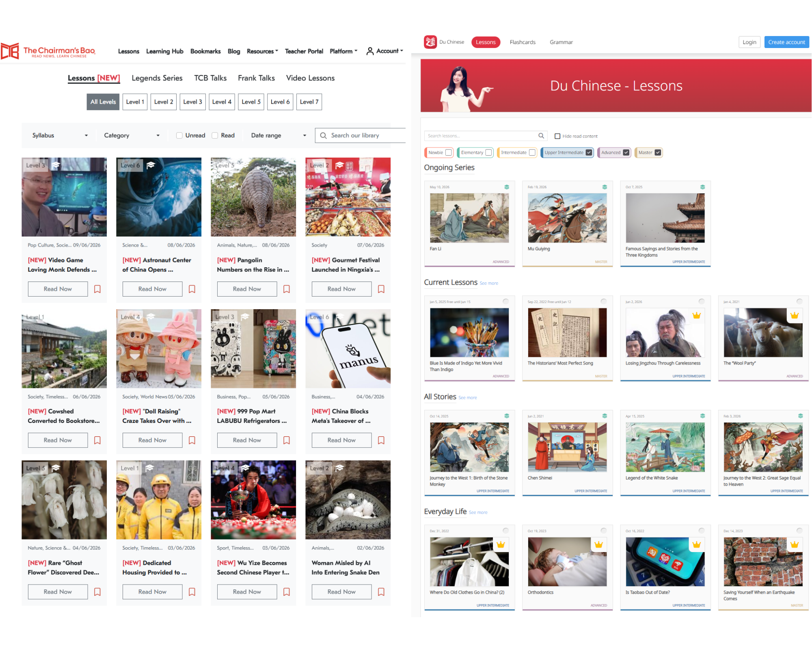Click the Search our library field
812x650 pixels.
361,135
